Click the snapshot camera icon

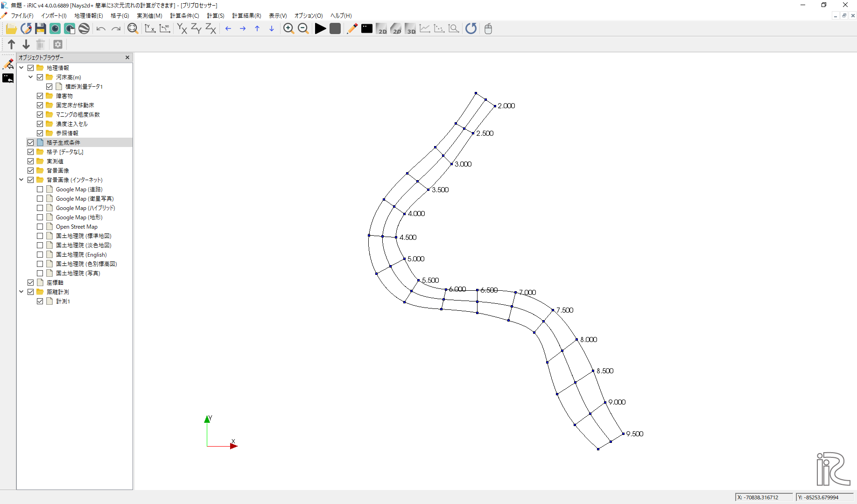click(55, 29)
